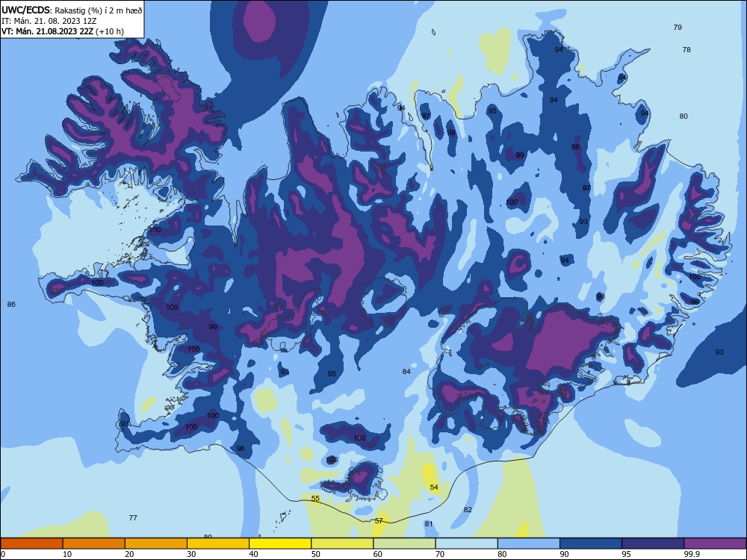The image size is (747, 560).
Task: Pick the value 77 over the southwest sea
Action: [133, 517]
